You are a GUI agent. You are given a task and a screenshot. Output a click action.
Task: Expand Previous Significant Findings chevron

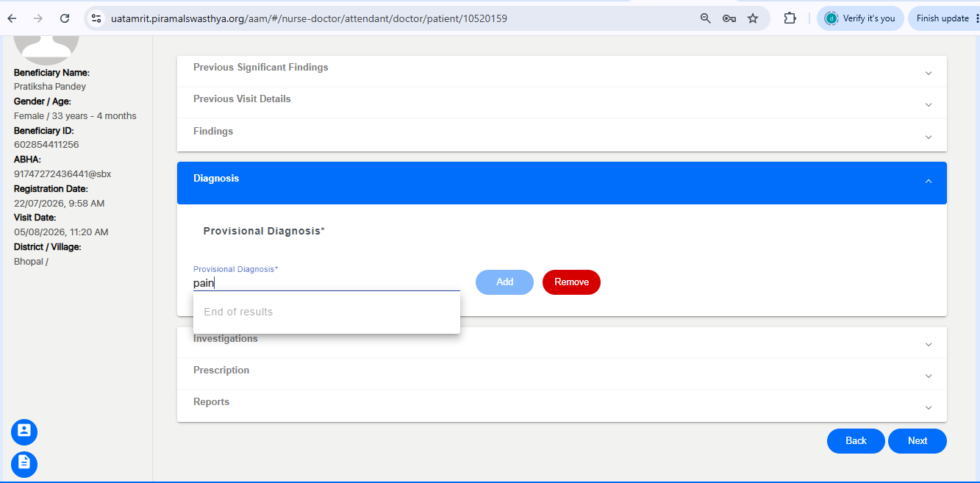click(929, 73)
